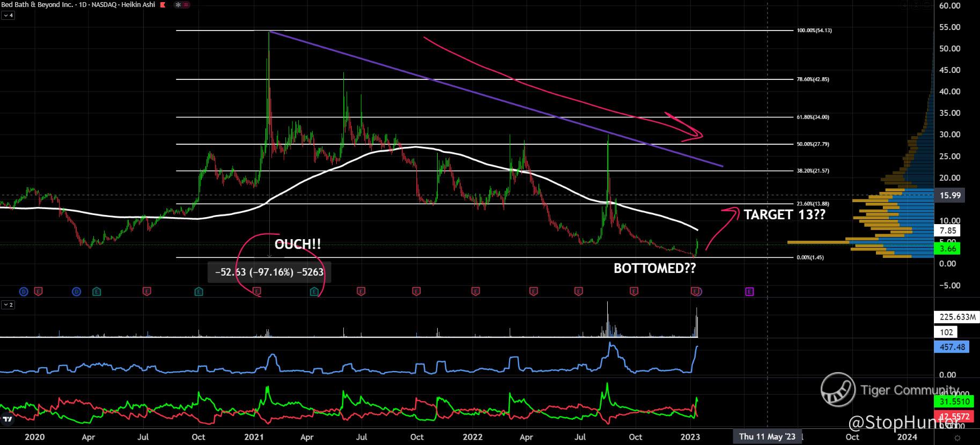Click the magenta upcoming earnings marker
Screen dimensions: 980x445
[x=749, y=292]
